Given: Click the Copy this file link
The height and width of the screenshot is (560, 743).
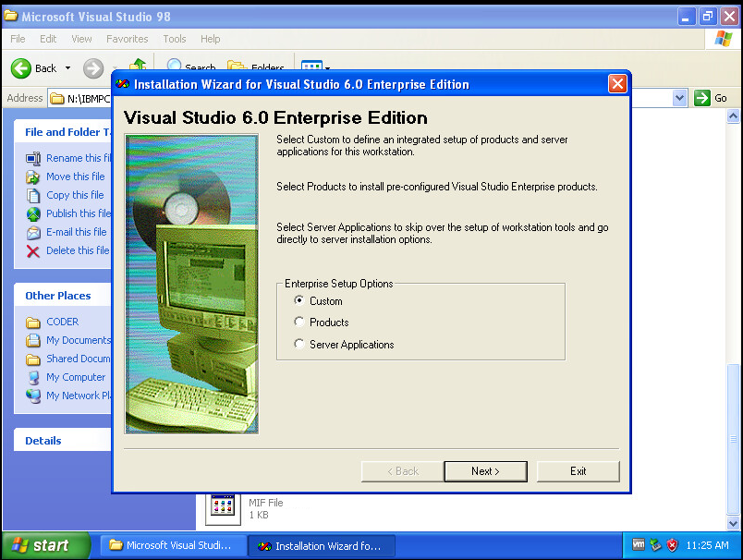Looking at the screenshot, I should click(75, 195).
